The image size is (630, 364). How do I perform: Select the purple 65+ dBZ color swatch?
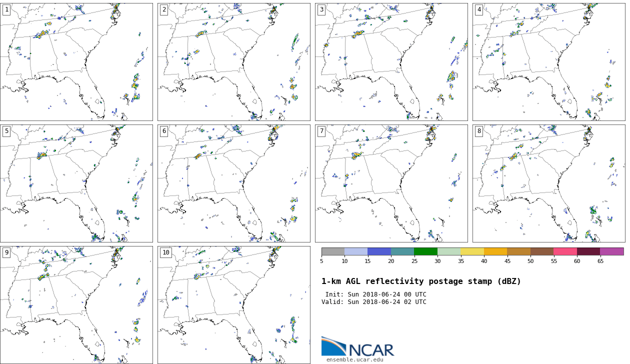611,251
